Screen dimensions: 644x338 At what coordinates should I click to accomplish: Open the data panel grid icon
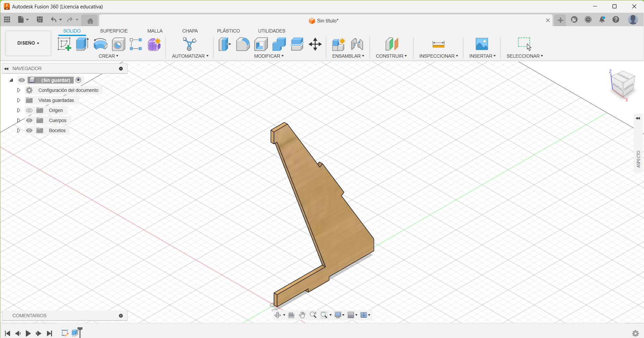[x=7, y=20]
